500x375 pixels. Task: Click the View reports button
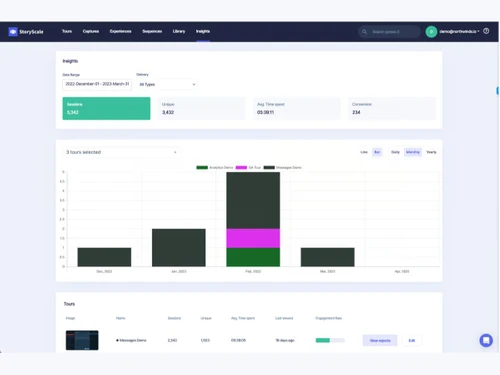click(380, 340)
